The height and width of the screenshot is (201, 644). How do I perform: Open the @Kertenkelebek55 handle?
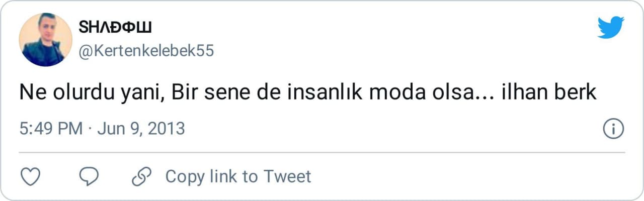pos(146,51)
